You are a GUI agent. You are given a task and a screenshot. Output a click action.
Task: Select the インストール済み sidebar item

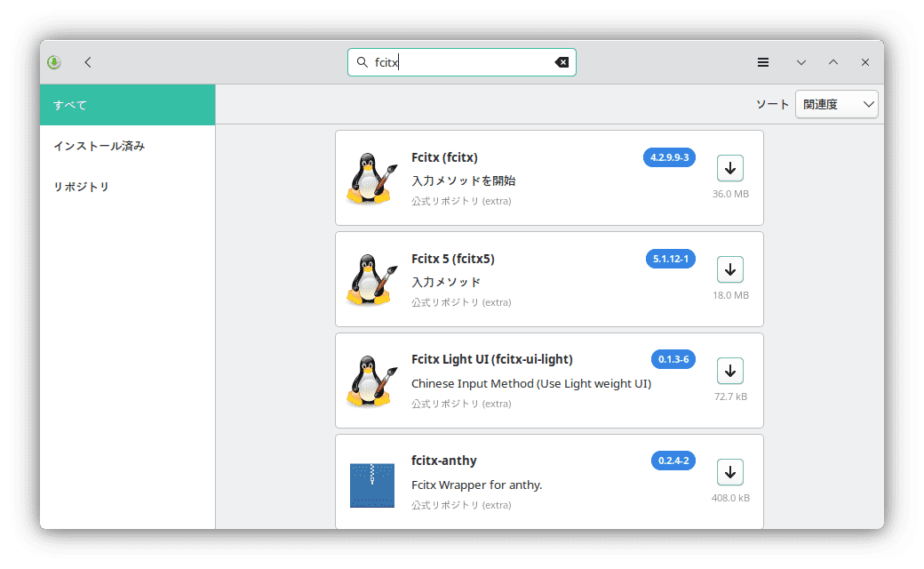pos(128,146)
